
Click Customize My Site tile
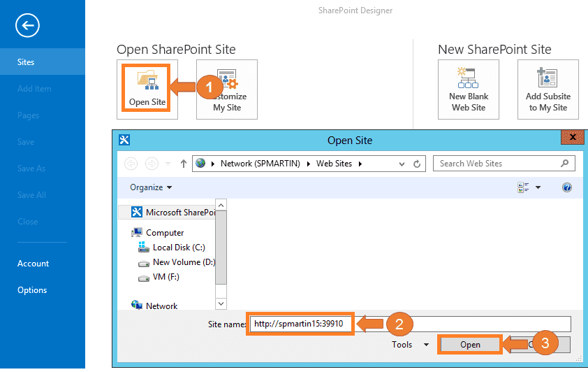pyautogui.click(x=227, y=90)
